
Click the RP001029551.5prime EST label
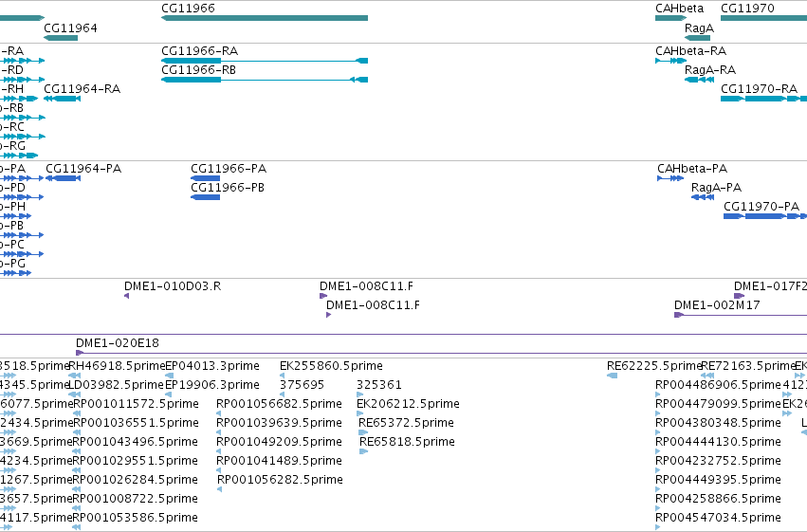(x=136, y=461)
